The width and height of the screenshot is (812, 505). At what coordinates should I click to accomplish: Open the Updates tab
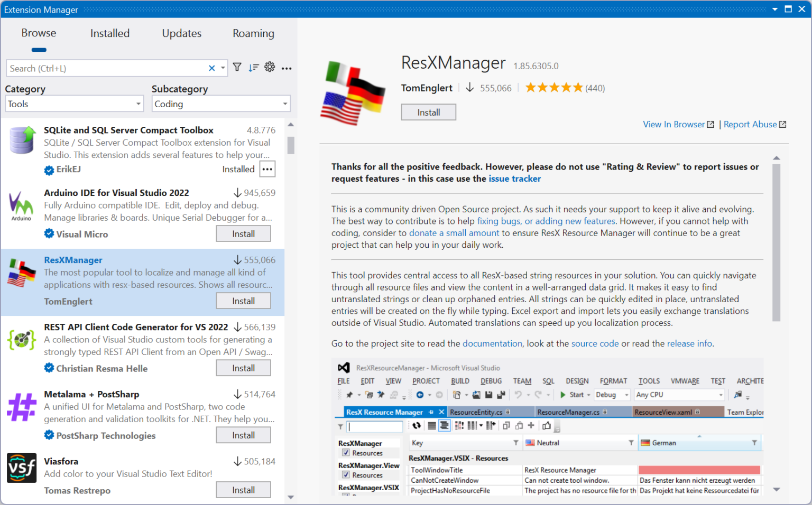181,33
